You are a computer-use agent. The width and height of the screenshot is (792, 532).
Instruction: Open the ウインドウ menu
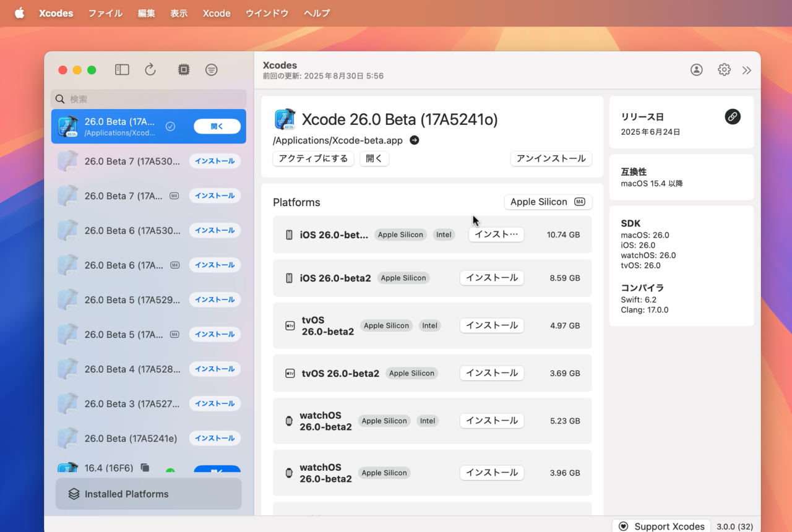click(267, 13)
